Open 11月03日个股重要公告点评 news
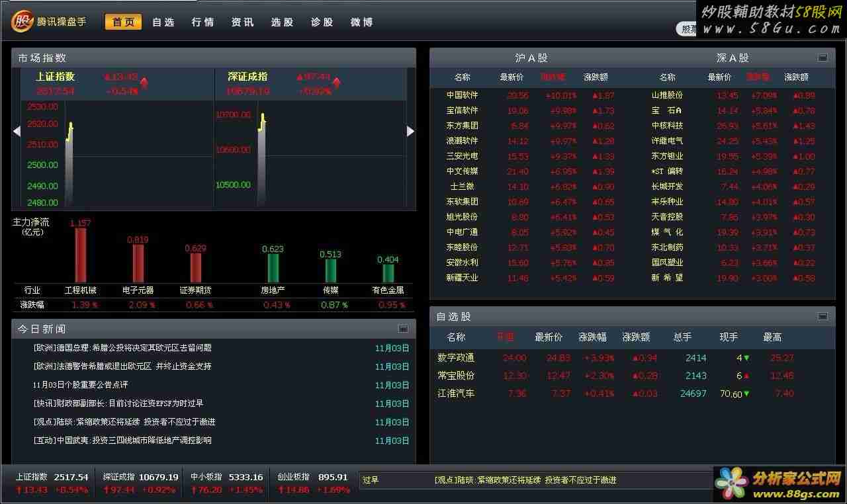 [x=81, y=385]
